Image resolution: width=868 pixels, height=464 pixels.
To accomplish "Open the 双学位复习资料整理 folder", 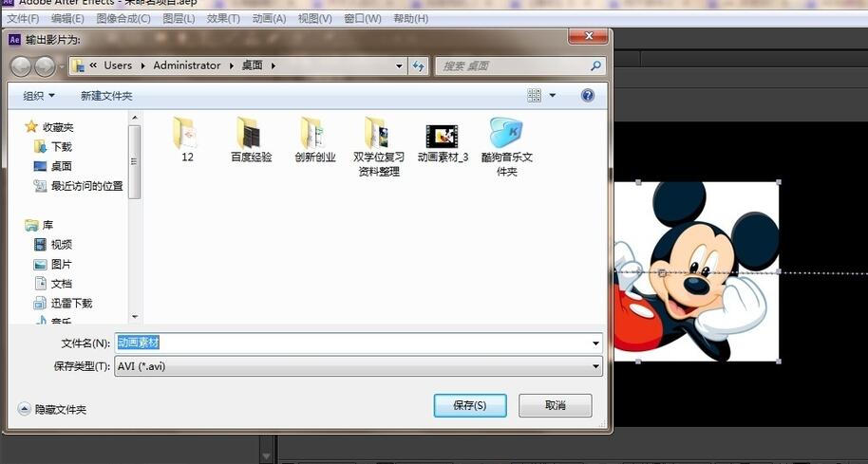I will pyautogui.click(x=379, y=146).
